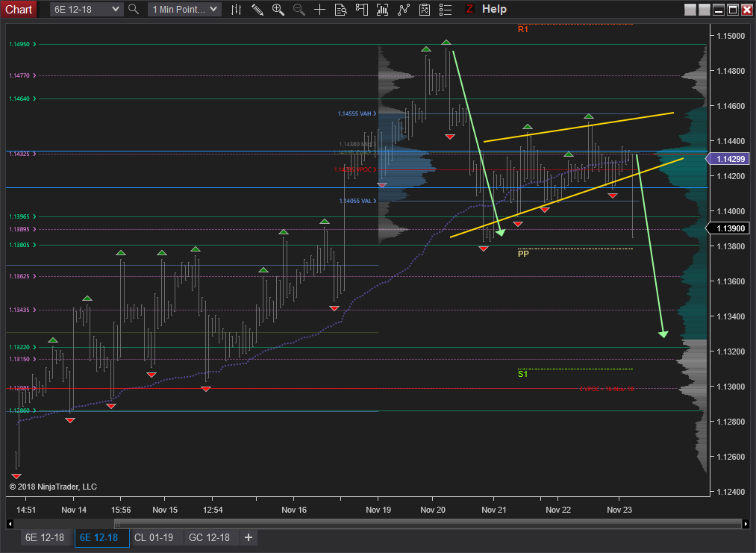Click the 1.14950 level label

coord(22,44)
